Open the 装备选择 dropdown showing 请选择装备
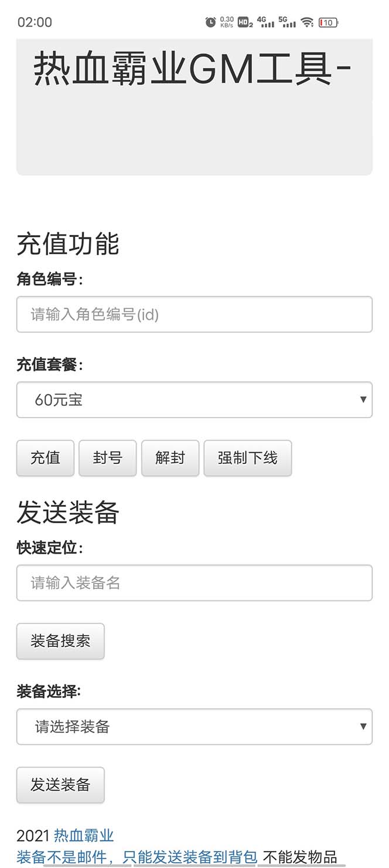389x868 pixels. [x=194, y=727]
